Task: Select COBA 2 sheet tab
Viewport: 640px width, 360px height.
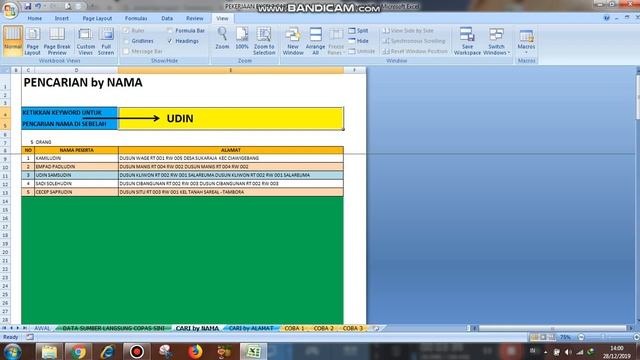Action: tap(324, 328)
